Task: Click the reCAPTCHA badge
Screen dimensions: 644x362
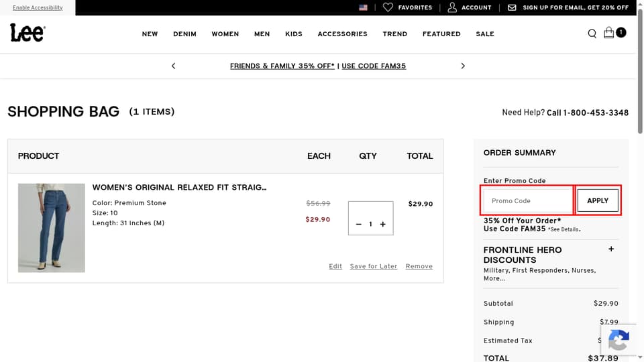Action: coord(619,340)
